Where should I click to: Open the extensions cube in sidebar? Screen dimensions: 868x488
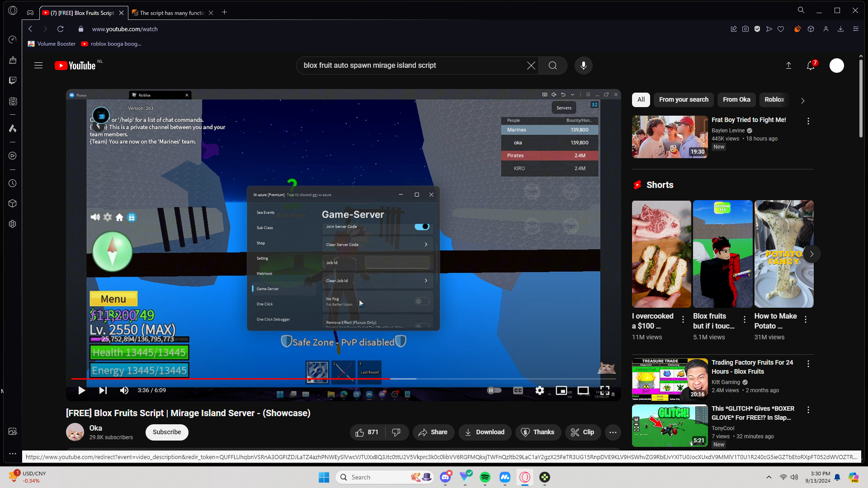point(13,203)
